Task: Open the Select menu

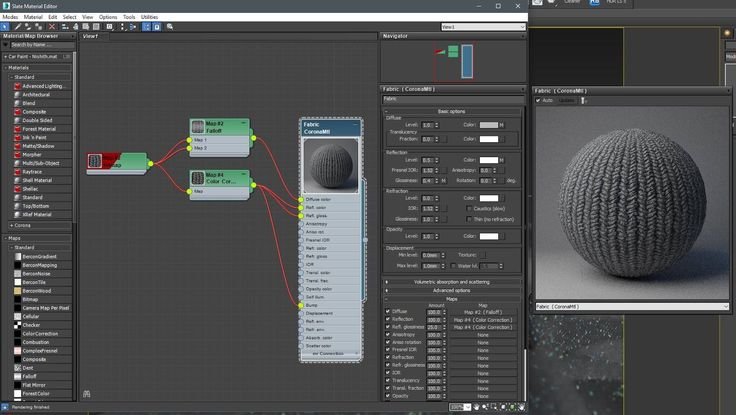Action: pos(69,17)
